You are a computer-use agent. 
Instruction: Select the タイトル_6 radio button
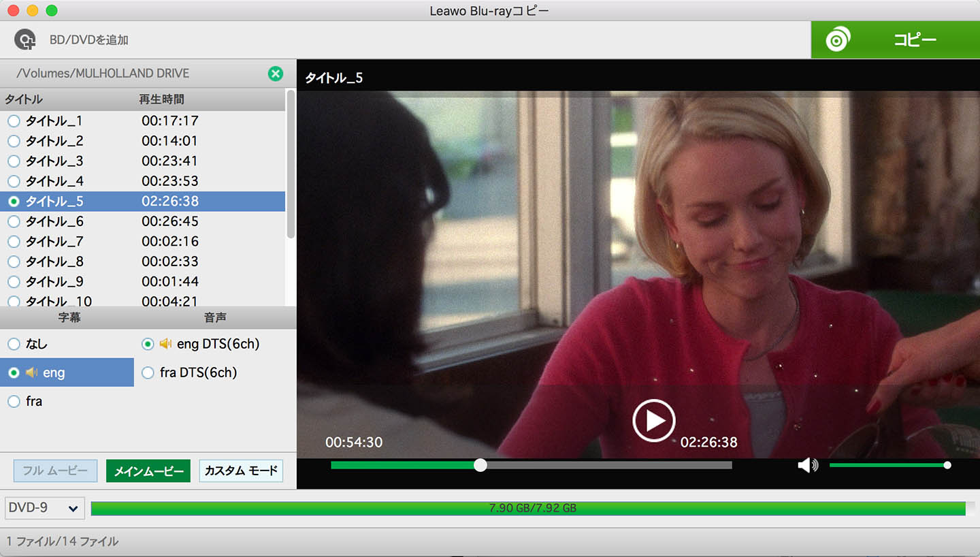coord(14,221)
